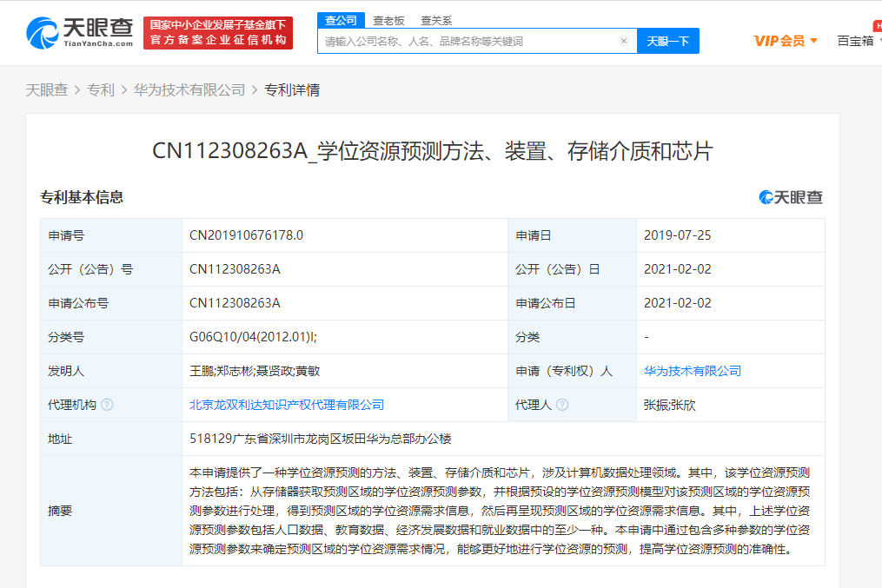Click the inventors 王鹏;郑志彬;聂贤政;黄敏
882x588 pixels.
tap(255, 371)
